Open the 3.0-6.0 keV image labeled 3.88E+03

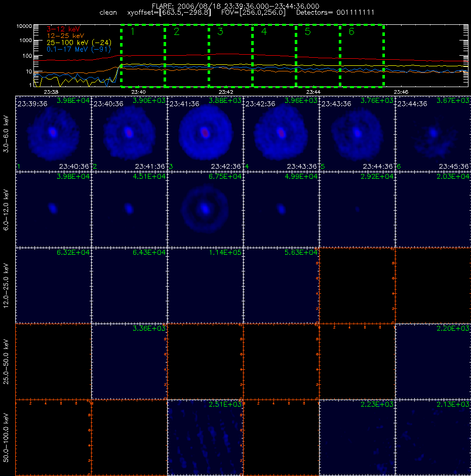click(205, 134)
